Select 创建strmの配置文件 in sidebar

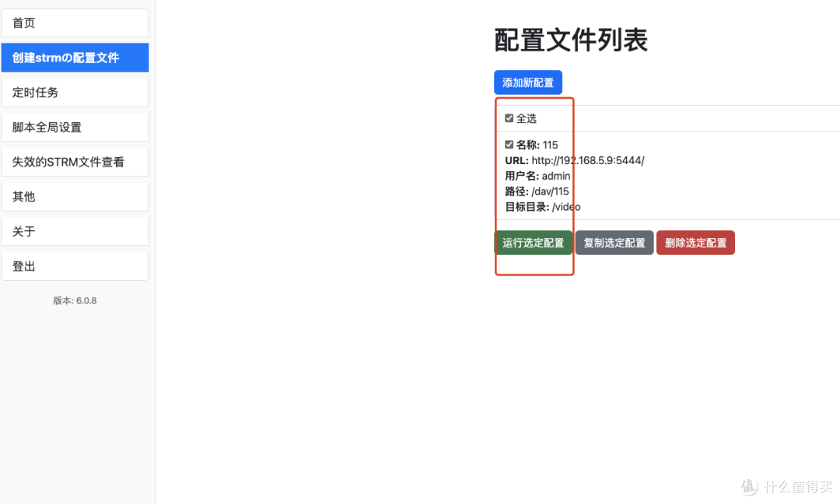pyautogui.click(x=75, y=58)
